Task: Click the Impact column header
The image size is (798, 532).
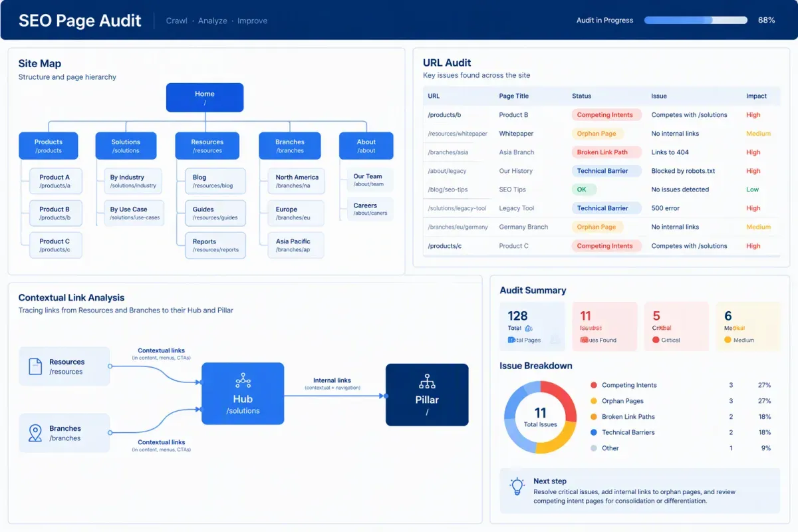Action: 757,96
